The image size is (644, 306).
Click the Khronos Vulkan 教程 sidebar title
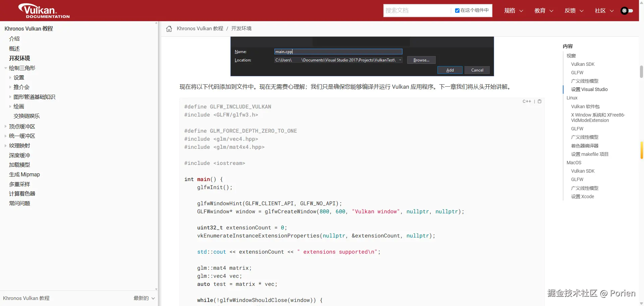[x=29, y=29]
